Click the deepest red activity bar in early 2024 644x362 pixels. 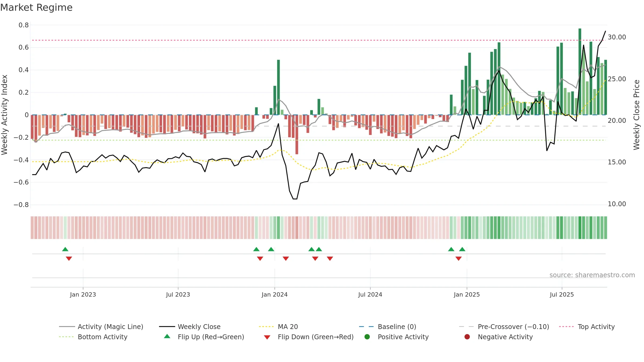(297, 134)
